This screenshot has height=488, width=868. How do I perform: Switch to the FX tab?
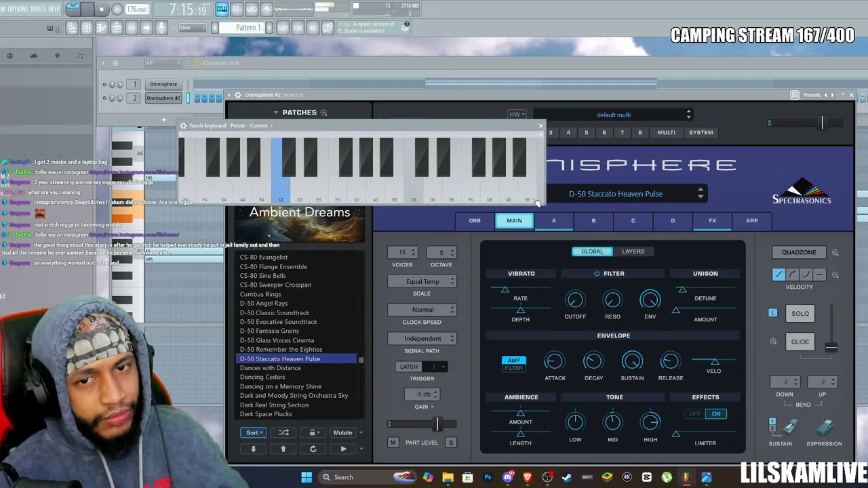click(713, 221)
